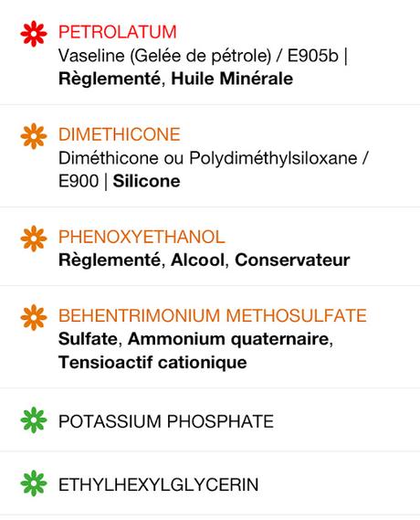The width and height of the screenshot is (420, 520).
Task: Select the POTASSIUM PHOSPHATE ingredient row
Action: (x=210, y=419)
